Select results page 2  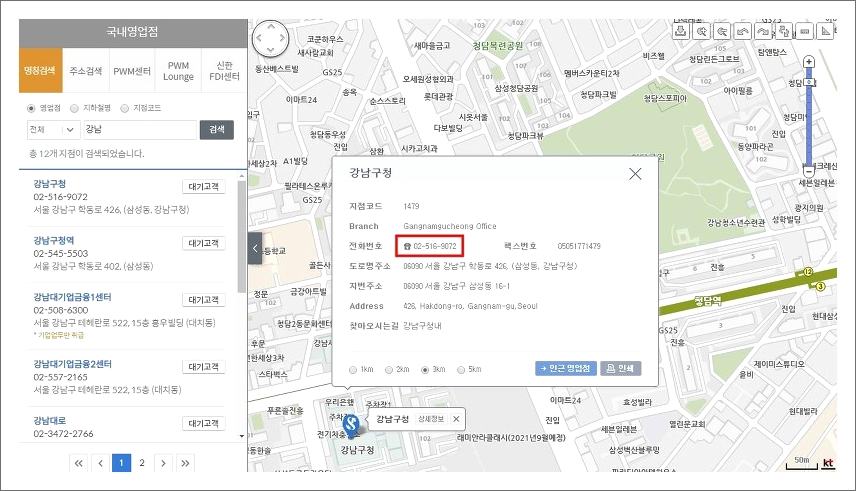(142, 463)
